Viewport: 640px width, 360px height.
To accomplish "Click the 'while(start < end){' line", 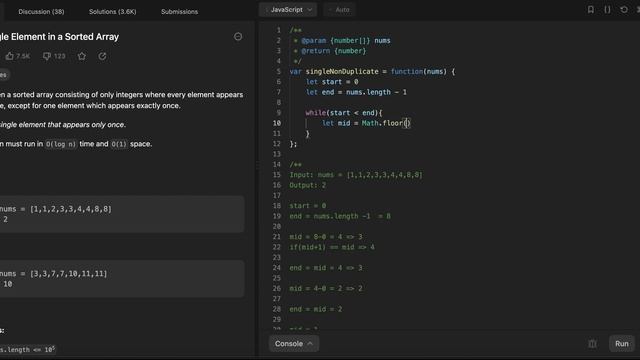I will pyautogui.click(x=344, y=113).
